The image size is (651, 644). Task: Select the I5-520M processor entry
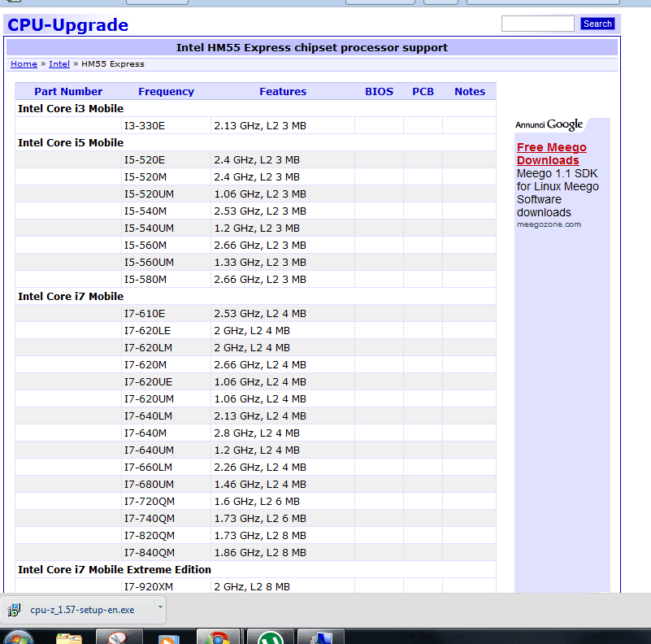(145, 176)
